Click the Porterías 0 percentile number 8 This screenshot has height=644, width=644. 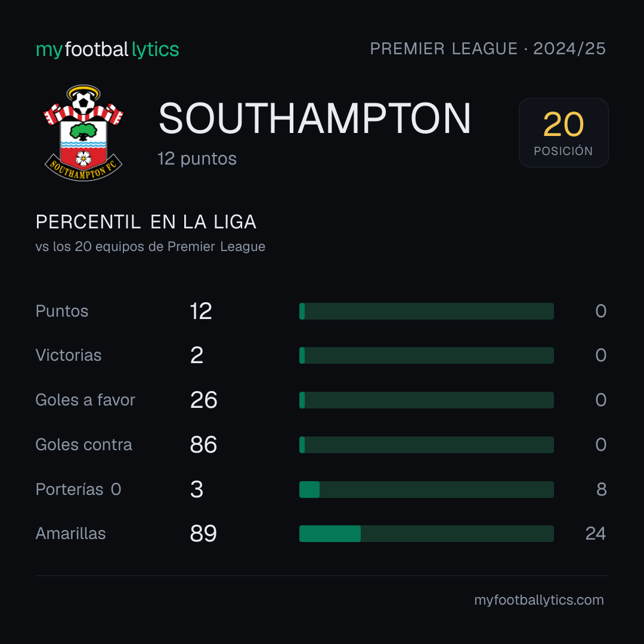[x=602, y=490]
